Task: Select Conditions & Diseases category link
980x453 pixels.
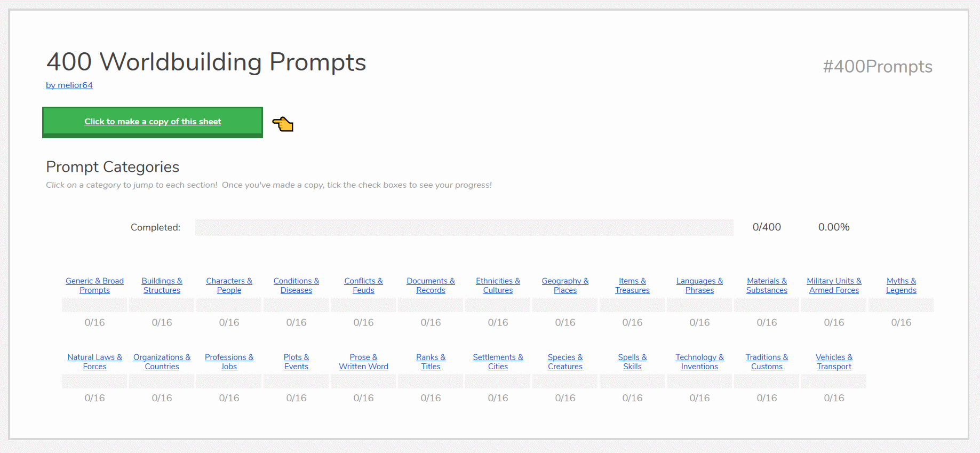Action: [296, 285]
